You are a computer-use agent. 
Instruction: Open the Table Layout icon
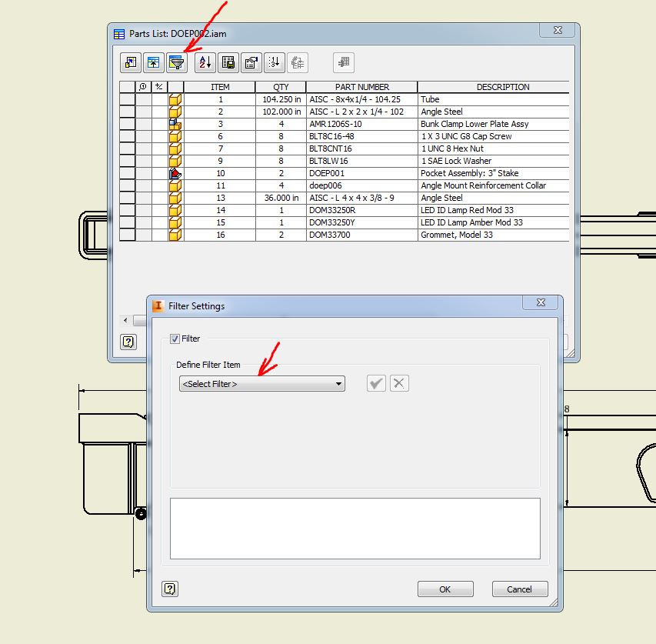click(153, 62)
